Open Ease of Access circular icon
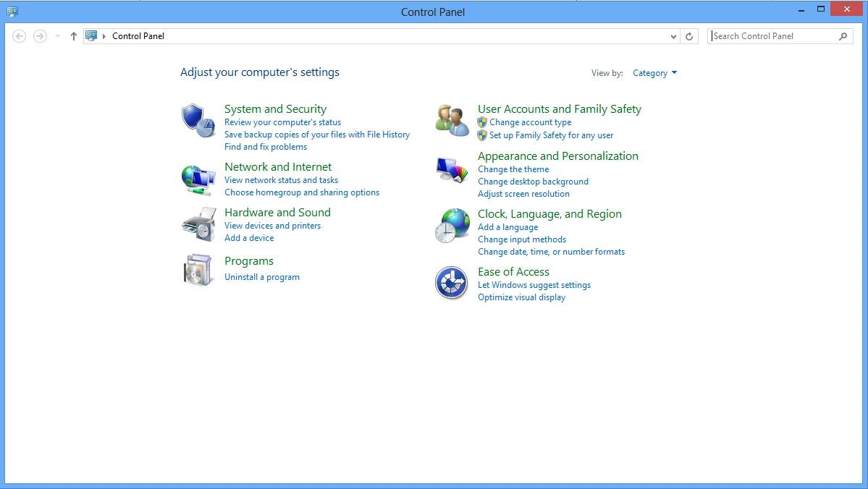Viewport: 868px width, 489px height. [x=452, y=283]
